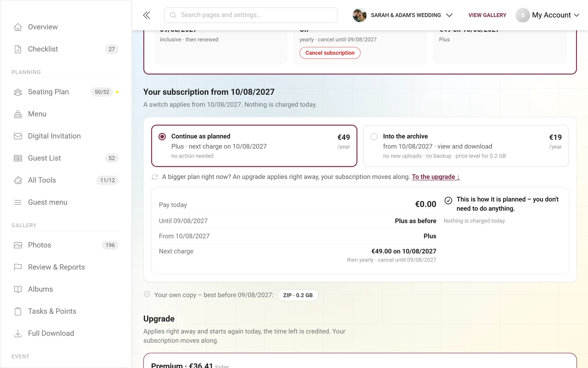Click the Plus as before value
This screenshot has width=588, height=368.
[416, 221]
